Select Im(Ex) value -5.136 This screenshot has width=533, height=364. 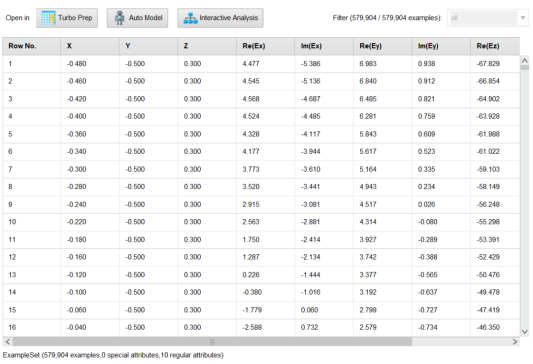click(310, 81)
